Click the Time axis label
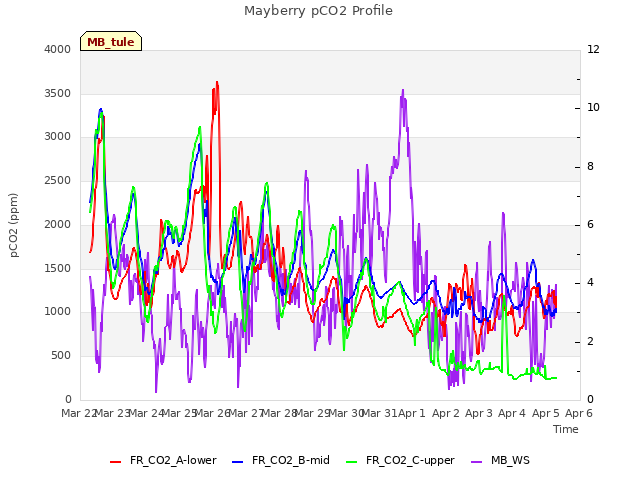Screen dimensions: 640x480 point(566,429)
